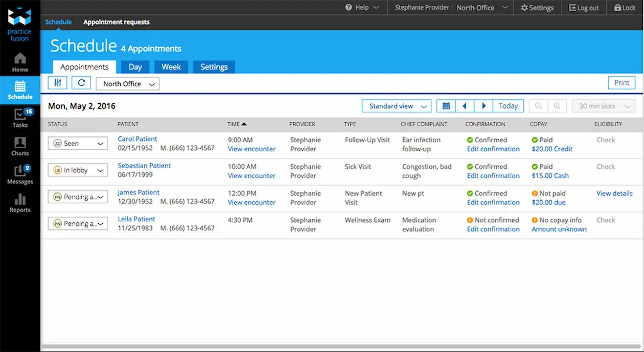Image resolution: width=644 pixels, height=352 pixels.
Task: Open Tasks from the left sidebar
Action: (x=20, y=119)
